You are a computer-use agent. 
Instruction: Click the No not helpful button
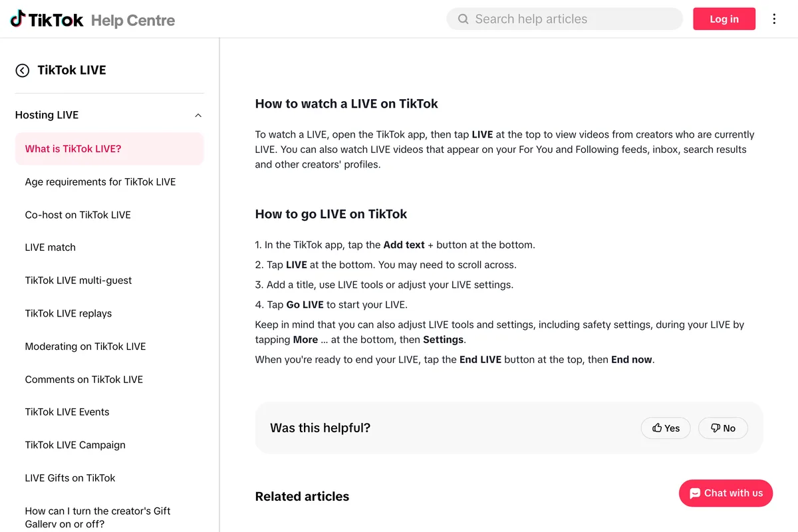(723, 428)
